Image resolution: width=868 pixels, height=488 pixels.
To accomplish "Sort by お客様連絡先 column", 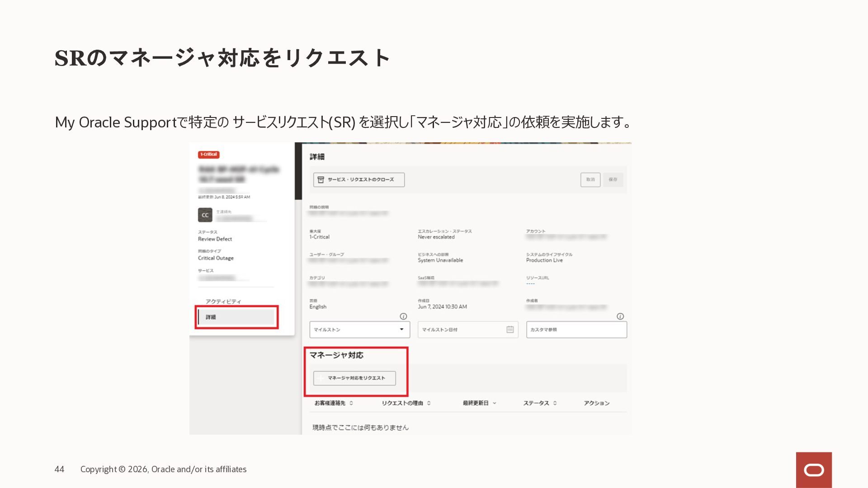I will coord(351,403).
